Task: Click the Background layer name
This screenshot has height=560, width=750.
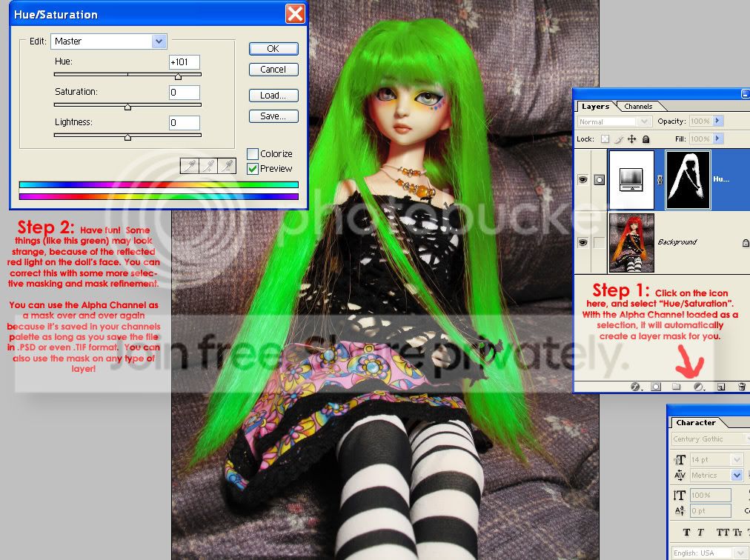Action: coord(677,242)
